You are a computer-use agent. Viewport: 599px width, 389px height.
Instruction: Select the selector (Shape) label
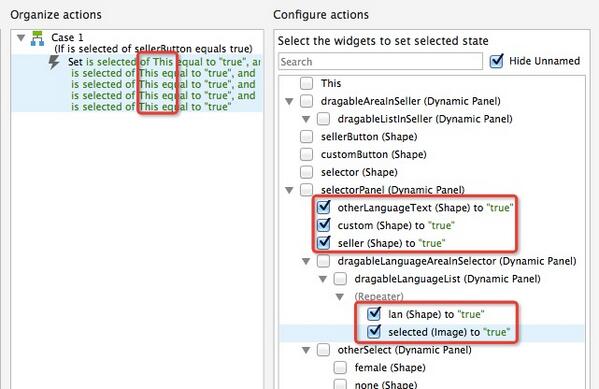(359, 172)
